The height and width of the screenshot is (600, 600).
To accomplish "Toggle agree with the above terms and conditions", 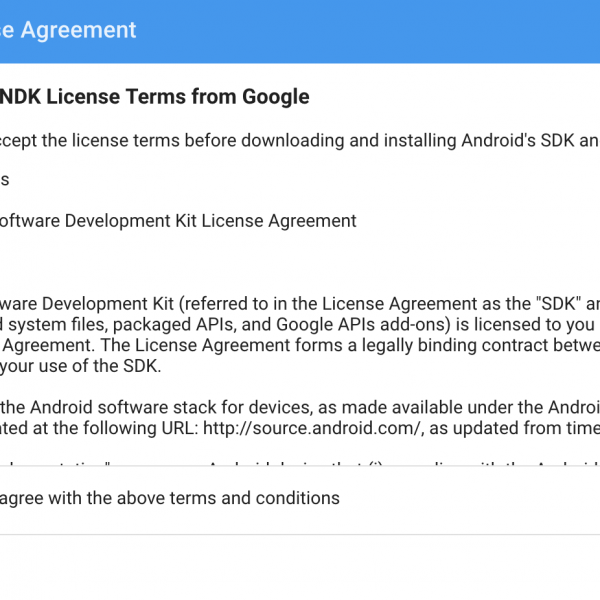I will click(x=170, y=498).
